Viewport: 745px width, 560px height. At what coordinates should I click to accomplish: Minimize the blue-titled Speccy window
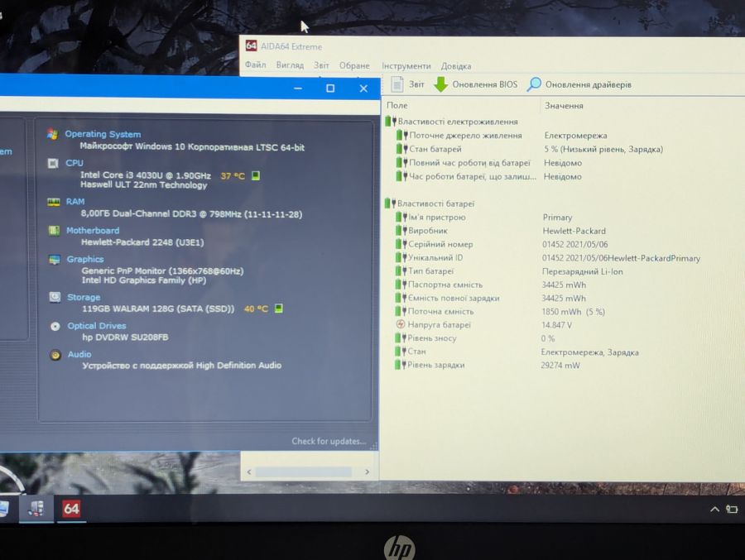298,89
